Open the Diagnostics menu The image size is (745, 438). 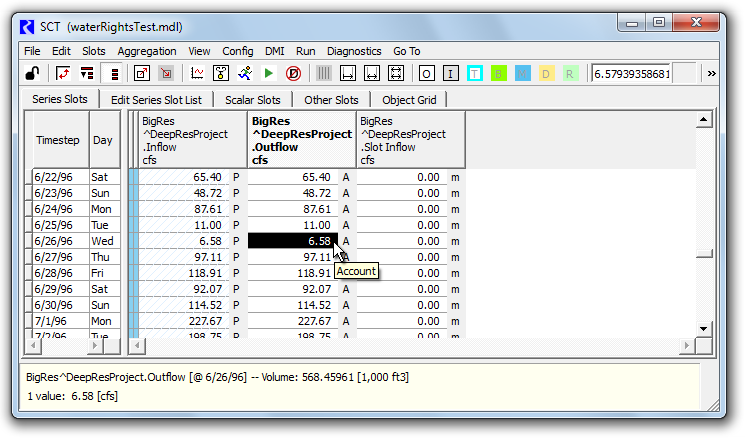[354, 51]
